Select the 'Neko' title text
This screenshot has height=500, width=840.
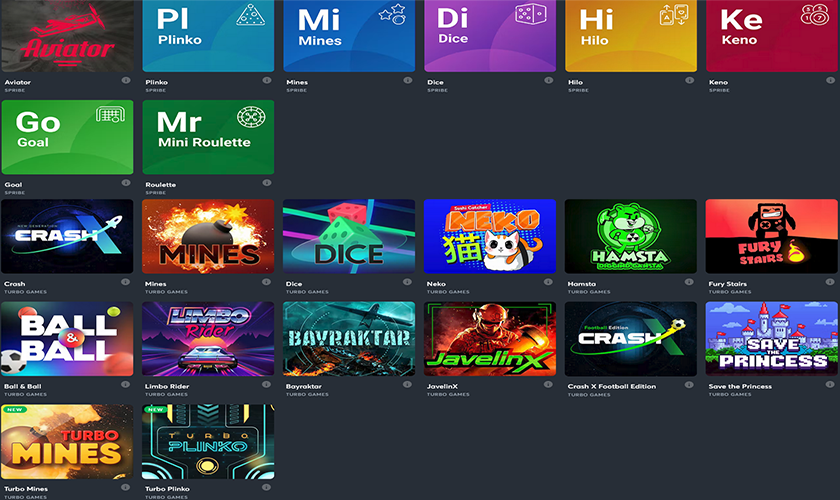pos(436,283)
